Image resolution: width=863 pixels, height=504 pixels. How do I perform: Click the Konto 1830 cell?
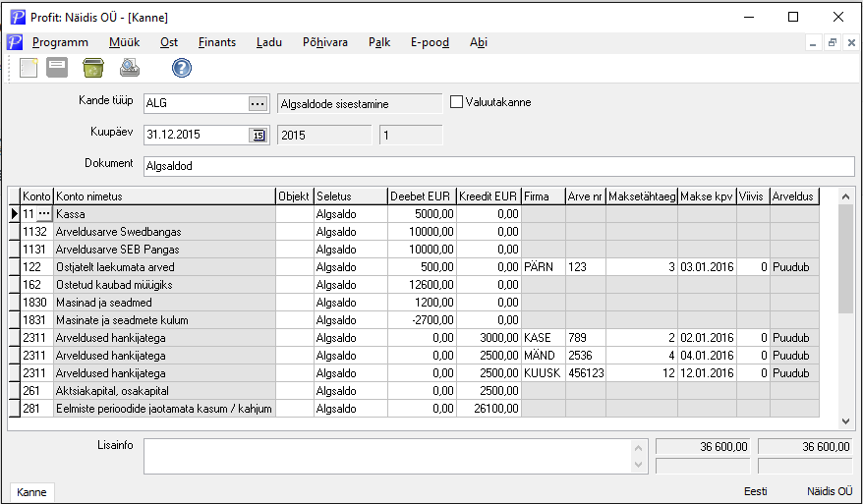(x=36, y=302)
